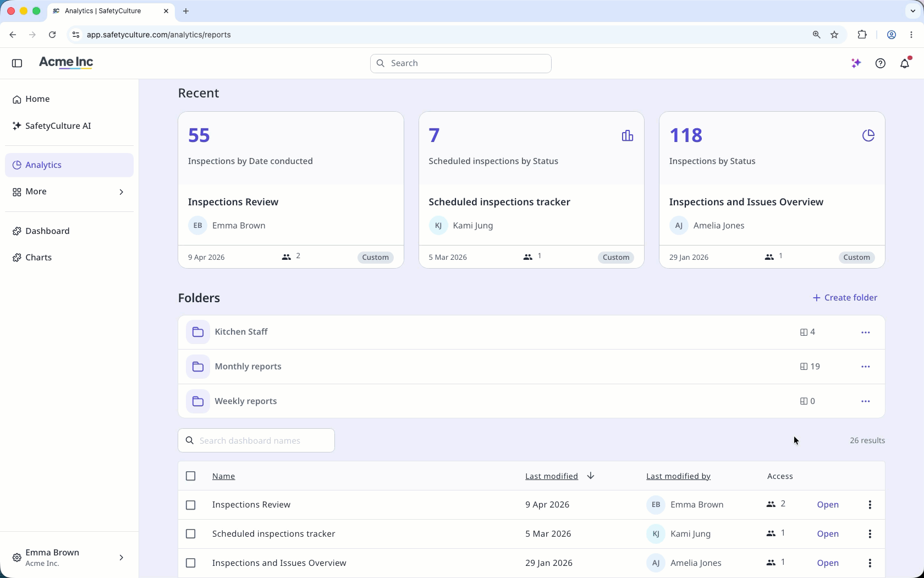Click the pie chart icon on Inspections by Status card
The image size is (924, 578).
pos(868,135)
